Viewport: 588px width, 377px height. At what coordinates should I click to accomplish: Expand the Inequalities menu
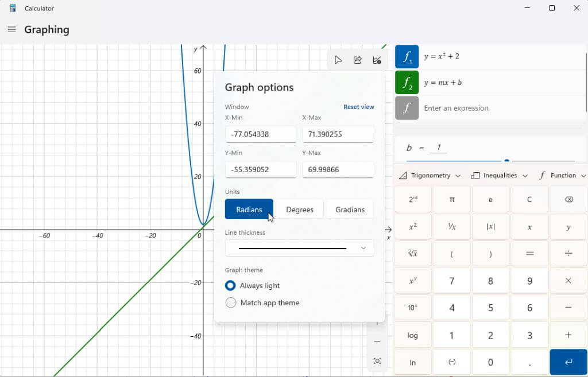click(x=500, y=176)
